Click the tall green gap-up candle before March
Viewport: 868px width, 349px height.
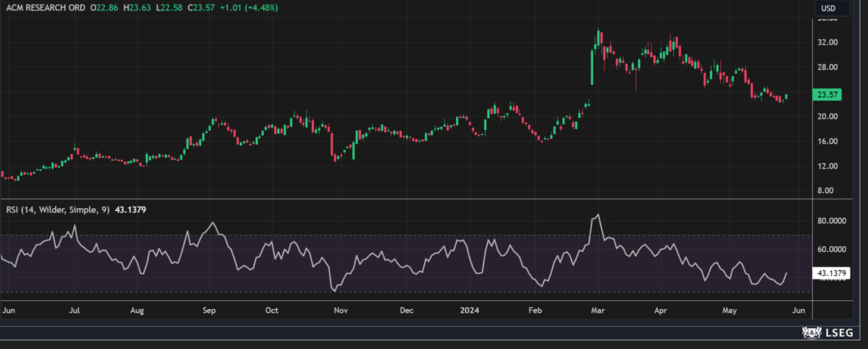592,67
